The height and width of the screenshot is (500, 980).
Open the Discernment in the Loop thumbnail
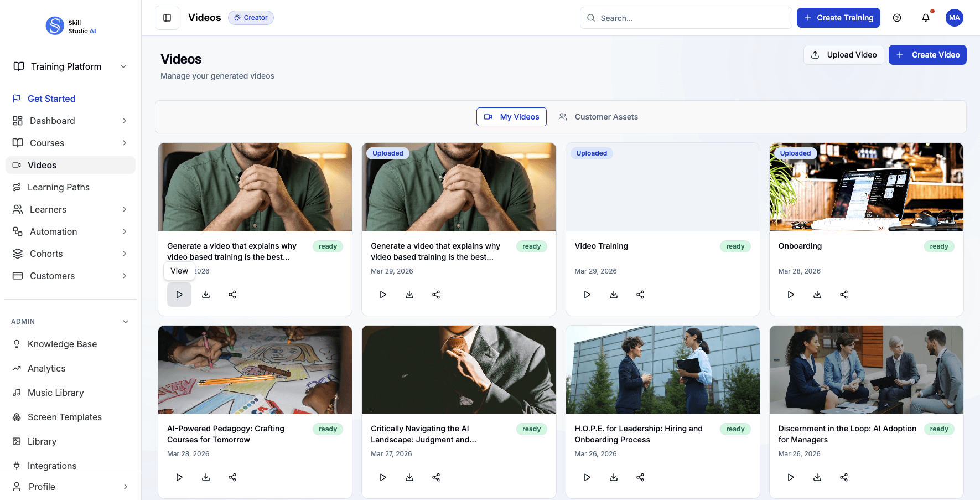tap(866, 370)
